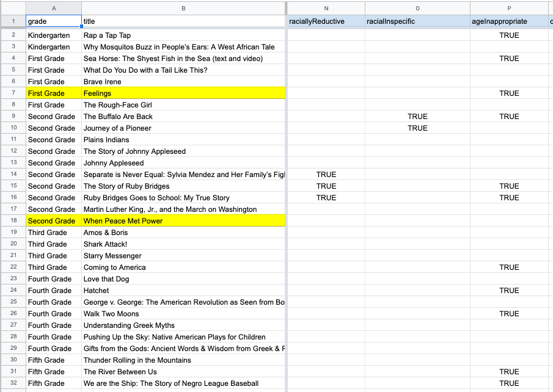Select row 7 number header
The height and width of the screenshot is (392, 553).
[13, 93]
